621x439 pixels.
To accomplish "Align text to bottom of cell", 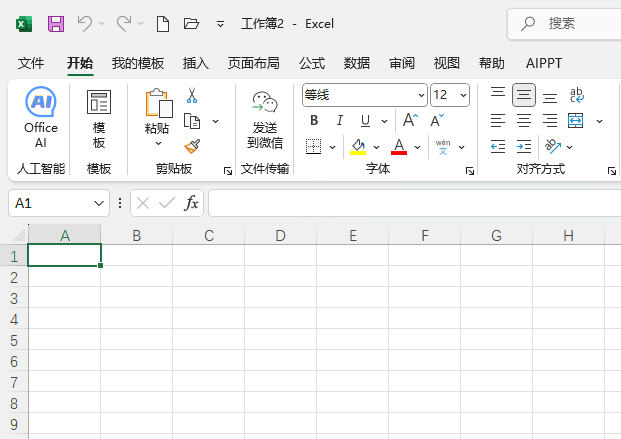I will [550, 97].
